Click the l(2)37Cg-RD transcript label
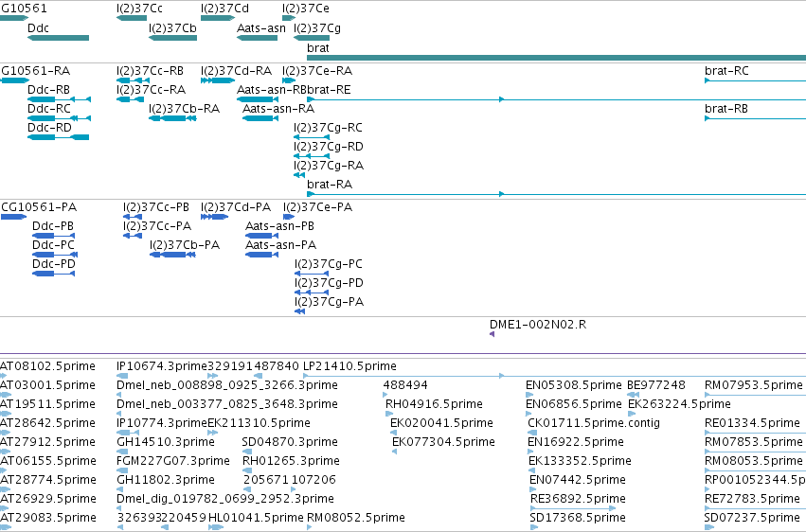Image resolution: width=806 pixels, height=532 pixels. [x=329, y=147]
